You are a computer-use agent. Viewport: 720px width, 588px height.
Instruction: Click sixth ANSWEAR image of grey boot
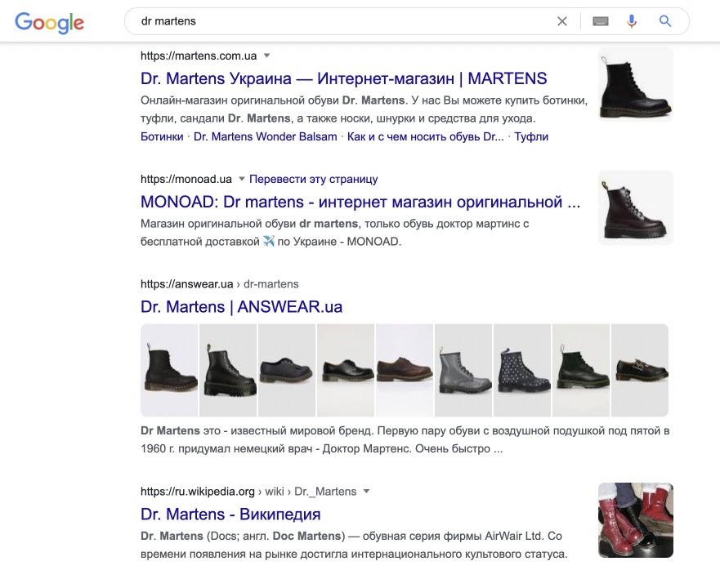click(463, 371)
